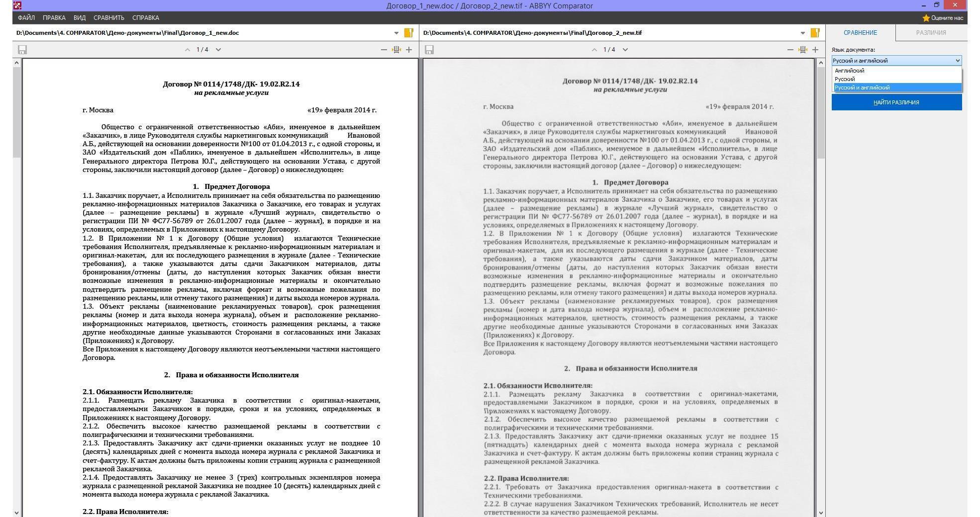Switch to the СРАВНЕНИЕ tab
Screen dimensions: 980x517
pyautogui.click(x=860, y=33)
